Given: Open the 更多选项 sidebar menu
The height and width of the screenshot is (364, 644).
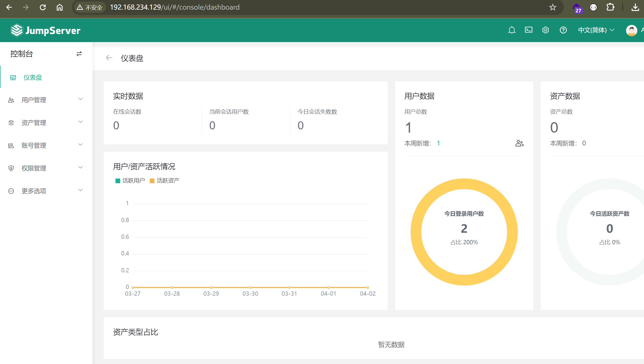Looking at the screenshot, I should tap(46, 191).
